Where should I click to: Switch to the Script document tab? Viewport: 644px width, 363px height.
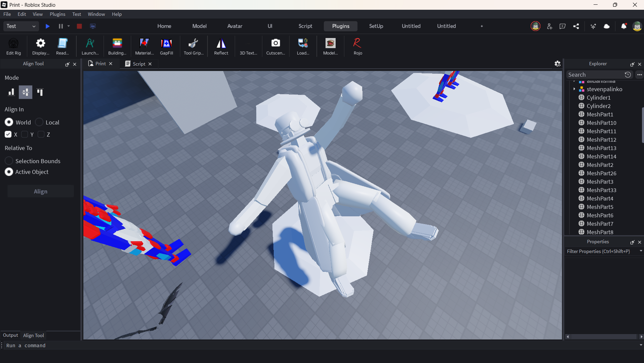pos(139,64)
